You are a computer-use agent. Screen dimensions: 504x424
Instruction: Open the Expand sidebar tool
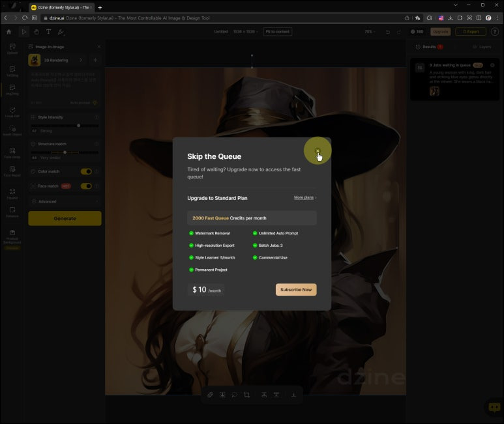[12, 193]
